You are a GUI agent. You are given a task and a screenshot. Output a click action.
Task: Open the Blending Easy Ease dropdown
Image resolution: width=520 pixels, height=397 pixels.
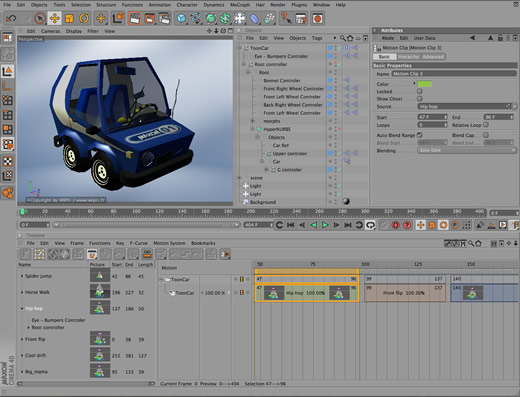click(467, 150)
